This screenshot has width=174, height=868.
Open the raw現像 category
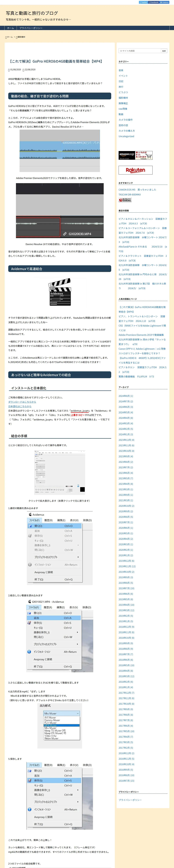(123, 109)
